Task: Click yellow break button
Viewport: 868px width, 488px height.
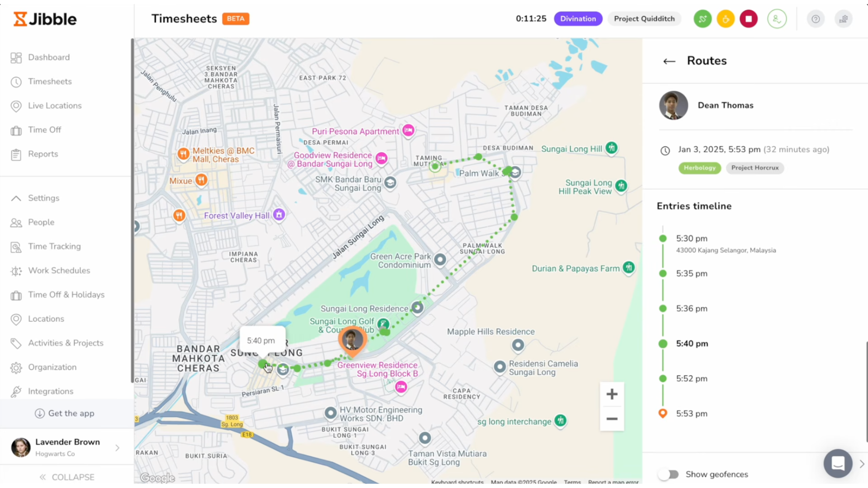Action: tap(726, 19)
